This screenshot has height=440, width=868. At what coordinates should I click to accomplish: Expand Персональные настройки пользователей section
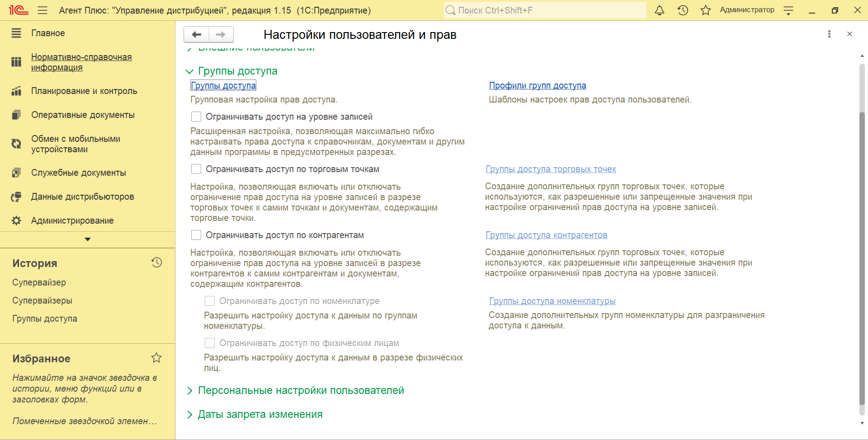[x=190, y=391]
